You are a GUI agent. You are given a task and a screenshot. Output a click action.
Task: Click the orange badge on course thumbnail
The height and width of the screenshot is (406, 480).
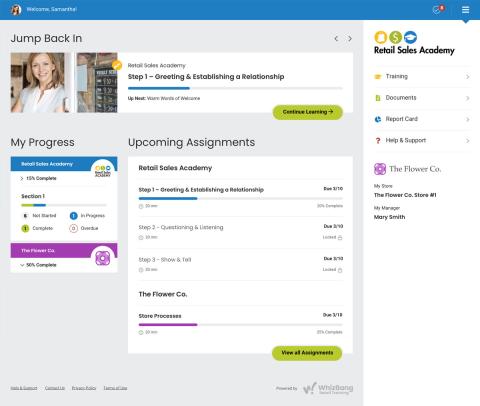tap(117, 65)
